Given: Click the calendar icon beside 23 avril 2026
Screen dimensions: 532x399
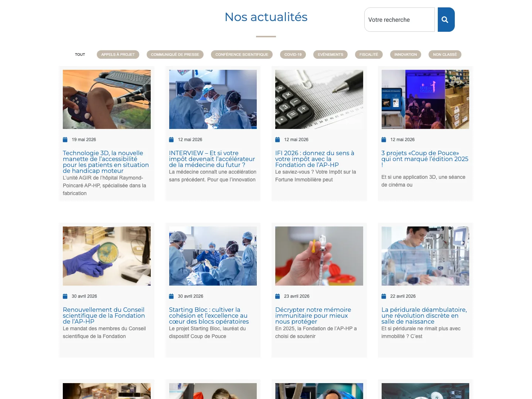Looking at the screenshot, I should click(x=277, y=296).
